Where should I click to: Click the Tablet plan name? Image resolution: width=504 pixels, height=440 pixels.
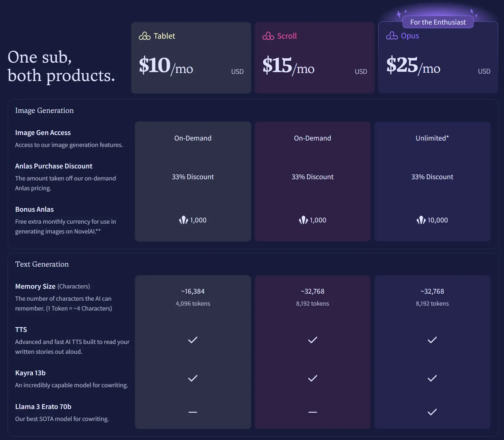coord(164,36)
